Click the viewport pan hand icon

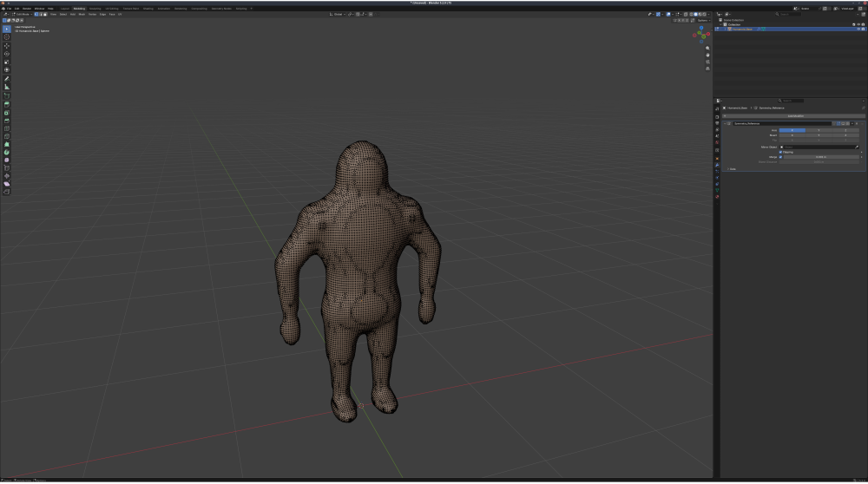click(707, 55)
